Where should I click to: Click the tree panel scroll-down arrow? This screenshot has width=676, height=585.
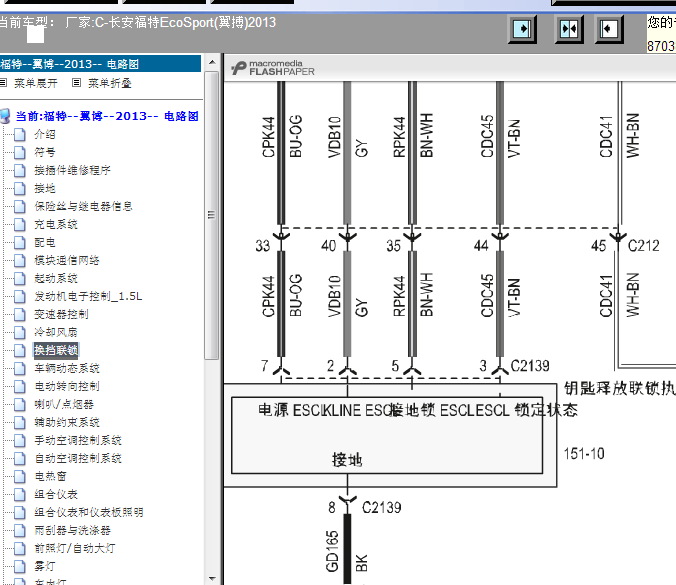point(212,578)
